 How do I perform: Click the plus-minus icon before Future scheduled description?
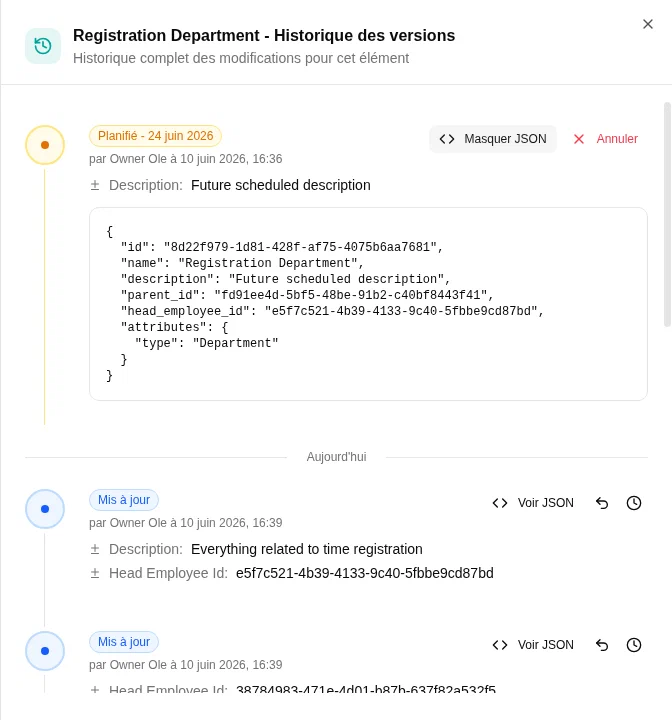click(95, 185)
